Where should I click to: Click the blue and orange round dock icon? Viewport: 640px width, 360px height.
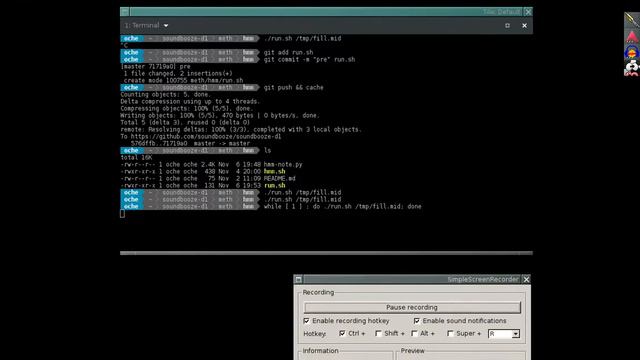tap(632, 52)
